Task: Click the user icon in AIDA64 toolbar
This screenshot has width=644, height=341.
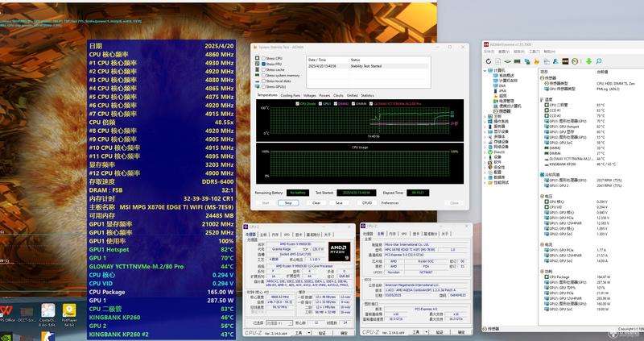Action: 555,61
